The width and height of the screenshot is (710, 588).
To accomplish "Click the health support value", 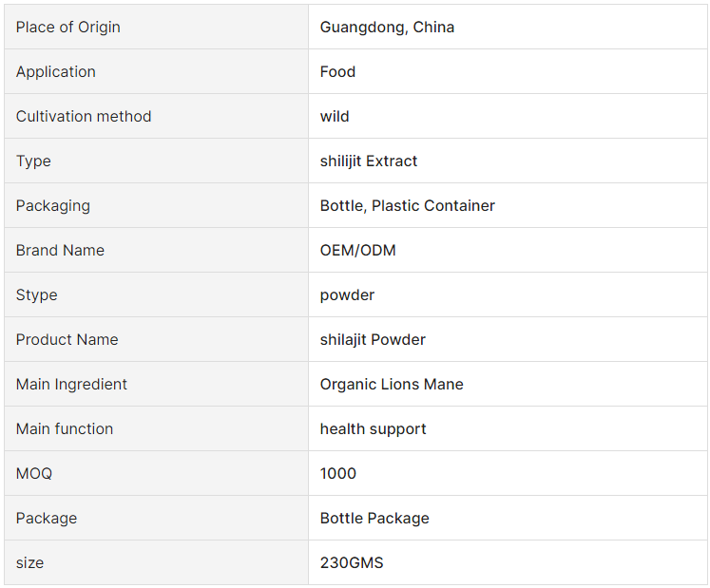I will point(374,429).
